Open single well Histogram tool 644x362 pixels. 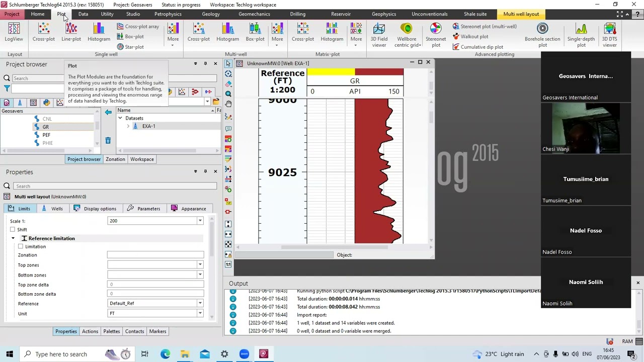(x=99, y=32)
